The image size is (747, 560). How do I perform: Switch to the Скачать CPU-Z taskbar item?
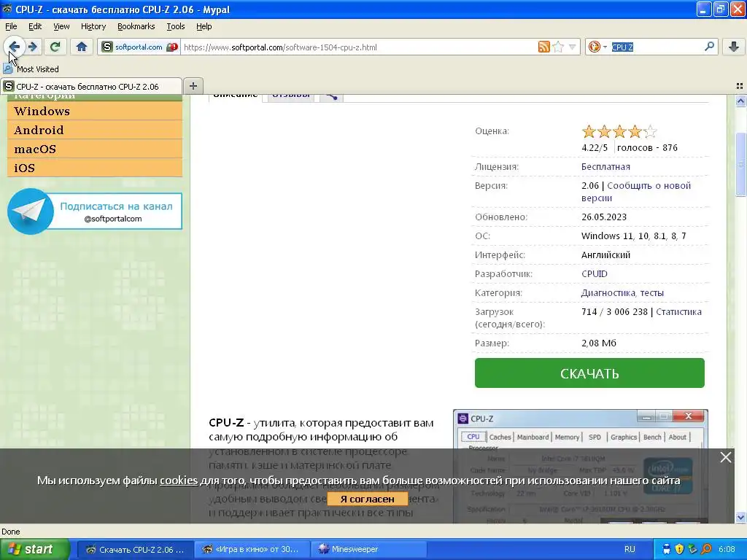coord(136,549)
